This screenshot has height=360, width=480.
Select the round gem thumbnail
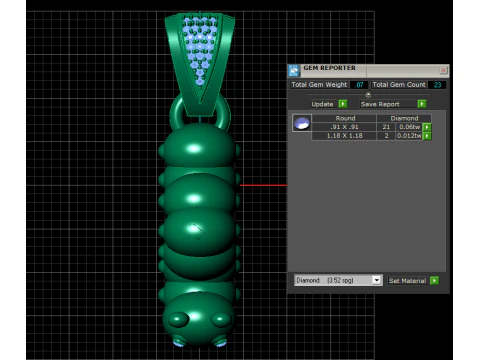pyautogui.click(x=302, y=123)
